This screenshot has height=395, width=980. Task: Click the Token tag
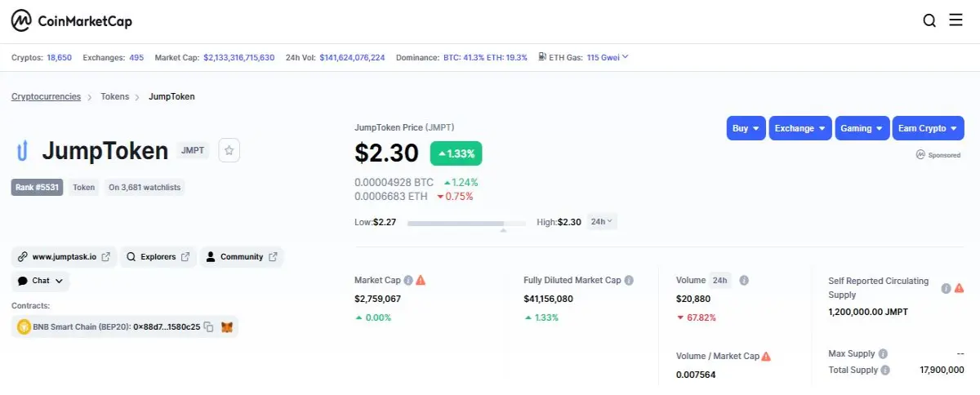(84, 187)
